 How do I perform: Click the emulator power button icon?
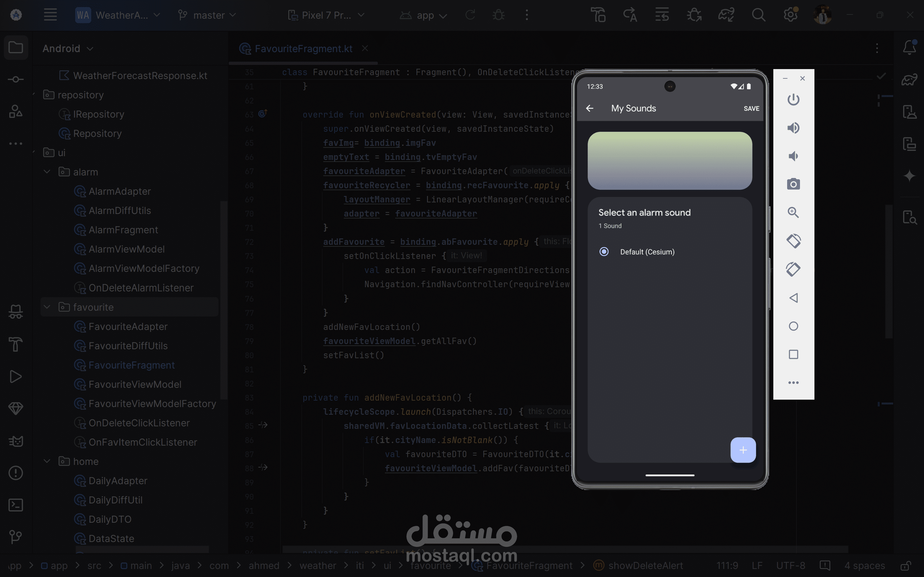[x=793, y=100]
